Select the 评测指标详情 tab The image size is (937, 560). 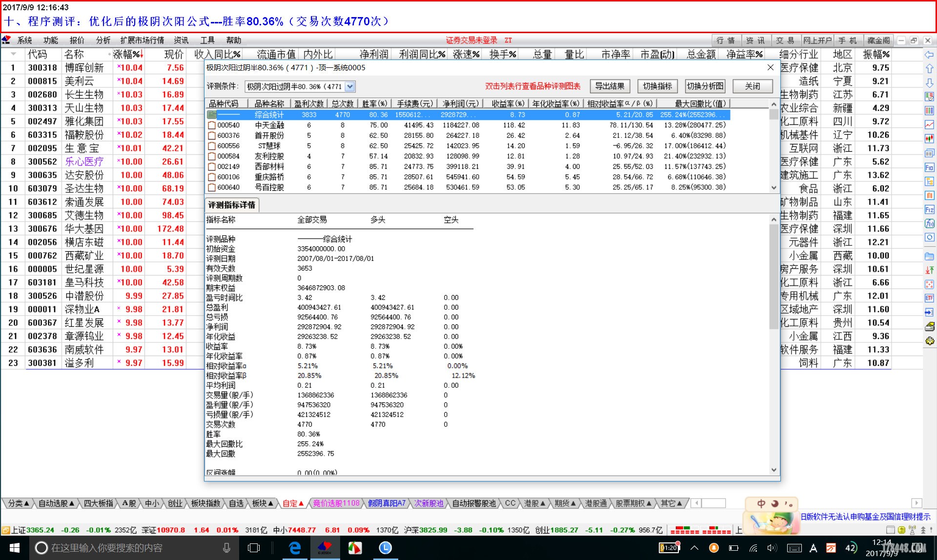(x=232, y=205)
